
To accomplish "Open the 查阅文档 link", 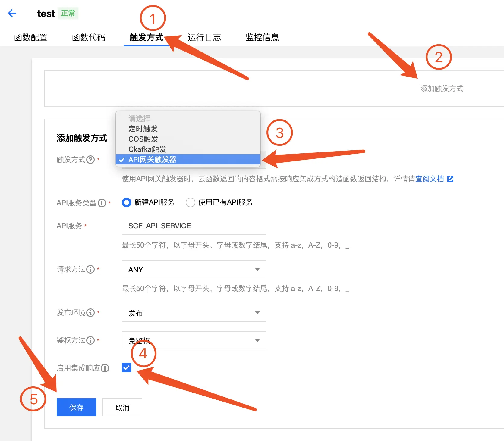I will click(x=430, y=179).
